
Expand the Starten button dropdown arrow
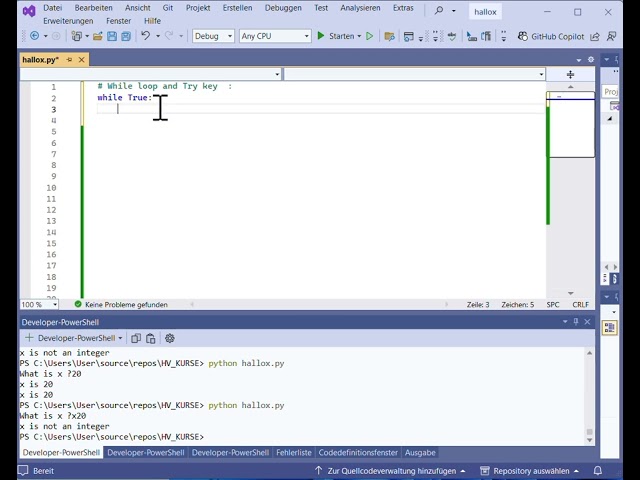tap(359, 36)
